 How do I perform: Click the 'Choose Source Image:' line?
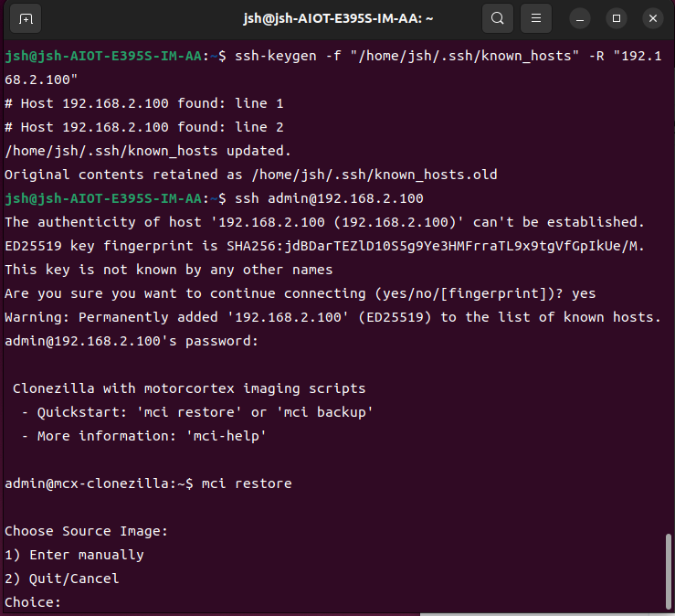click(87, 531)
